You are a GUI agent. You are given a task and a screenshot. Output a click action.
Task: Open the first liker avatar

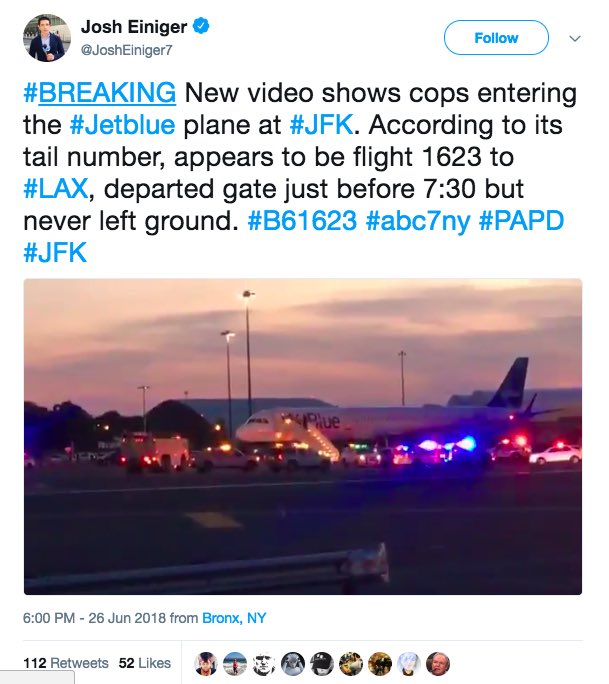tap(205, 664)
